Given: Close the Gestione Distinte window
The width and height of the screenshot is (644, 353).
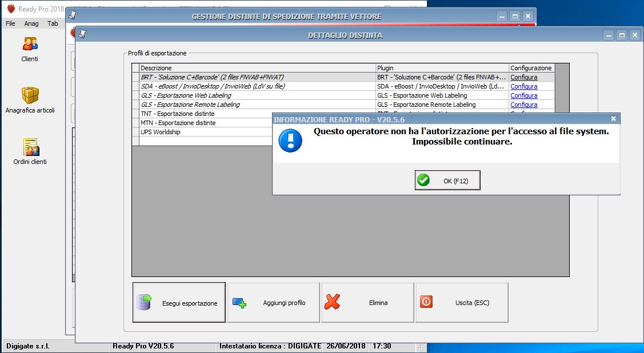Looking at the screenshot, I should pyautogui.click(x=528, y=16).
